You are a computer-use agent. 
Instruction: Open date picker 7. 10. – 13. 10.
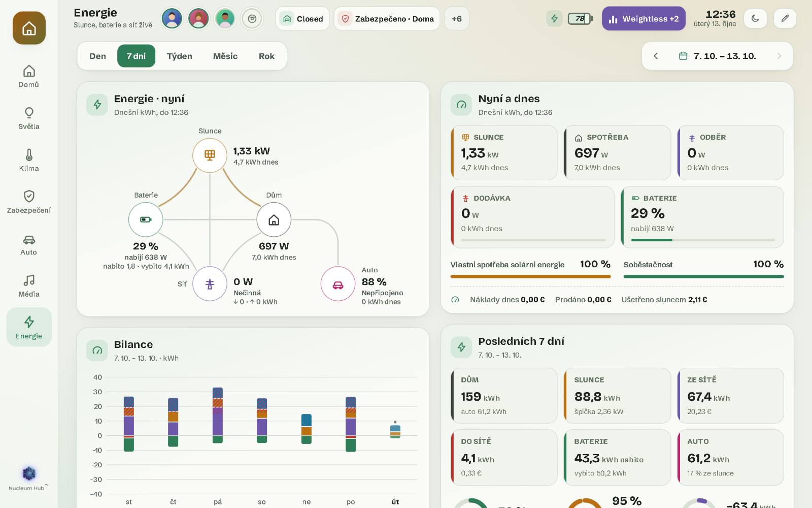(x=718, y=56)
